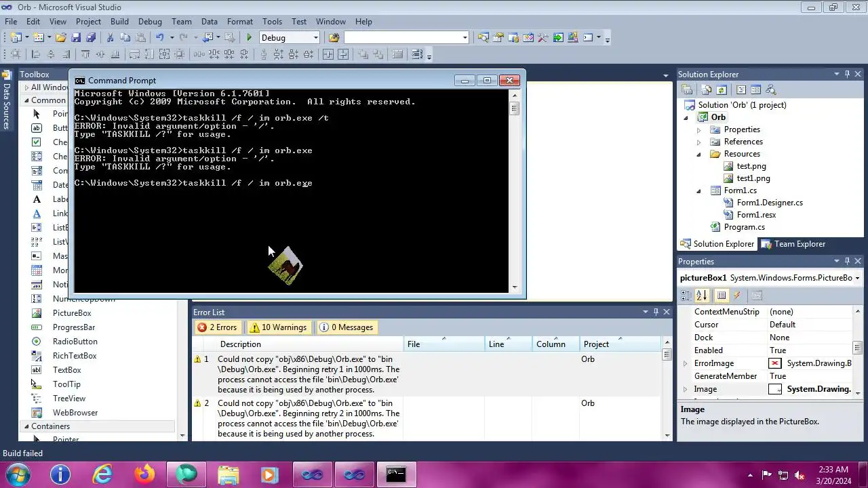
Task: Open the Find search combo box dropdown
Action: 465,38
